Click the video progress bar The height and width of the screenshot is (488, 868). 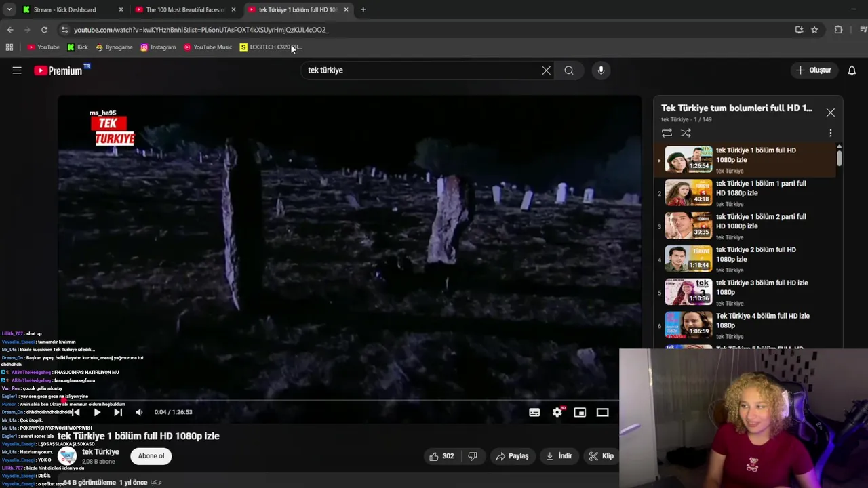[349, 401]
